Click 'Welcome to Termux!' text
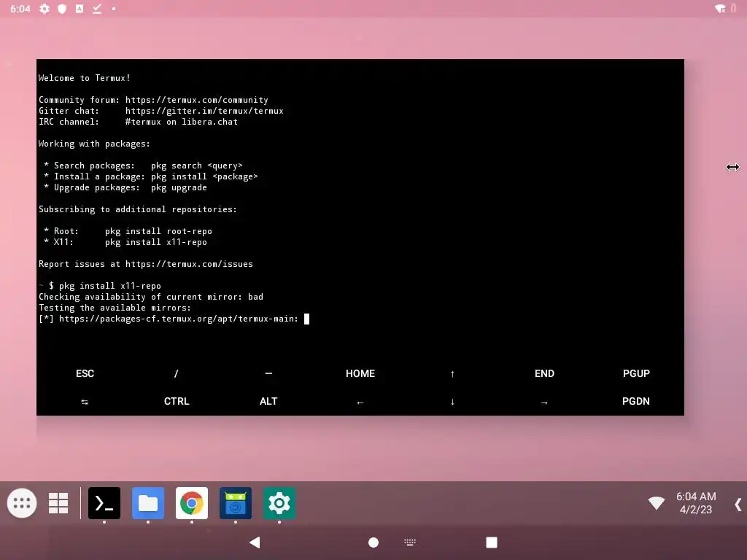Image resolution: width=747 pixels, height=560 pixels. point(85,78)
